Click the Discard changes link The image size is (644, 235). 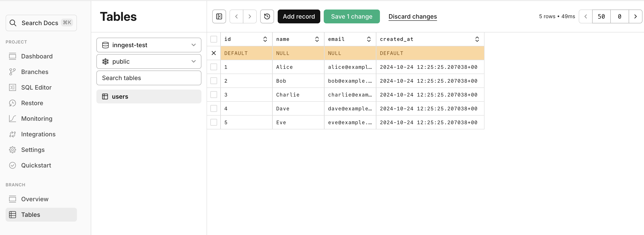tap(413, 16)
